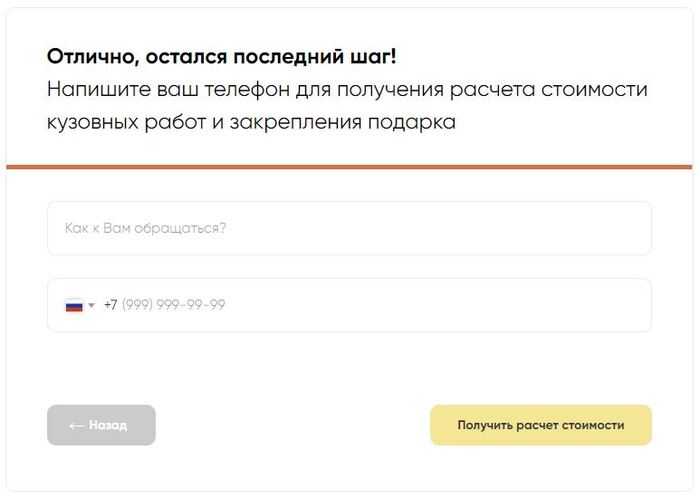Click the words 'расчета стоимости' in the subtitle
This screenshot has width=700, height=498.
click(x=566, y=89)
